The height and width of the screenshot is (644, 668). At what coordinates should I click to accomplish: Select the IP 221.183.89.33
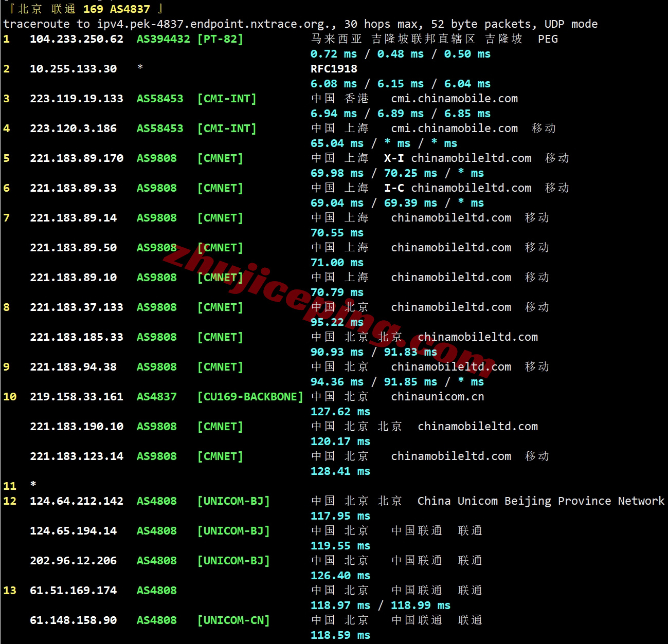[74, 188]
